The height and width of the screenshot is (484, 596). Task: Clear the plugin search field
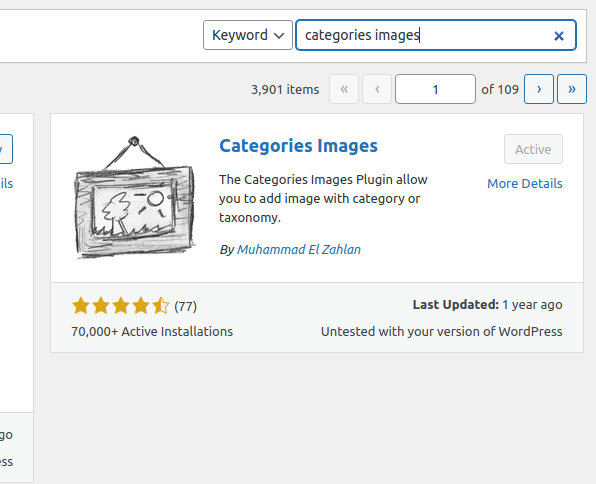click(x=558, y=36)
